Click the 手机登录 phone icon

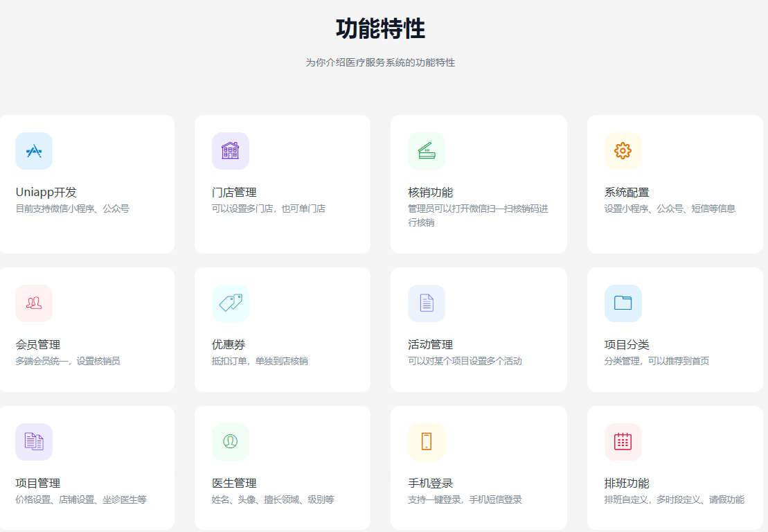tap(426, 442)
